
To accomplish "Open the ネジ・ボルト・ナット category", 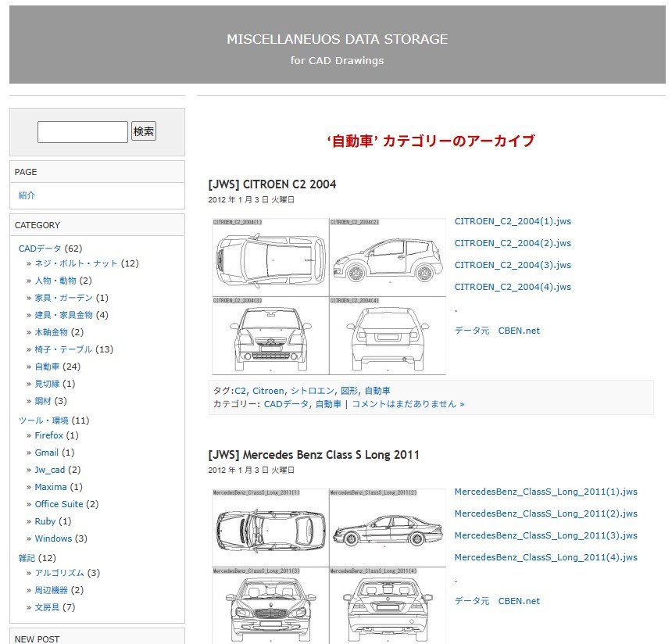I will point(76,263).
